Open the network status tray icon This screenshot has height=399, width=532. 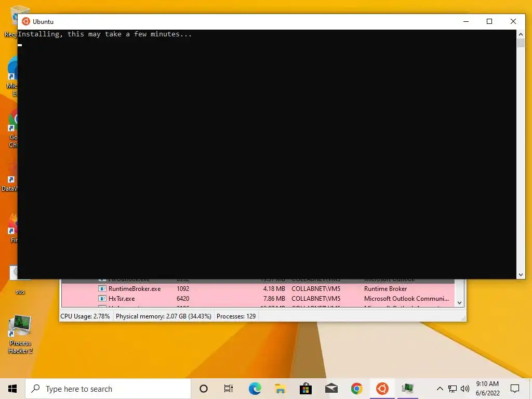coord(453,389)
